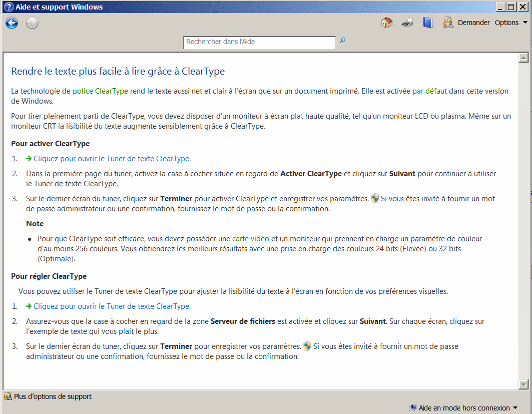Image resolution: width=532 pixels, height=414 pixels.
Task: Click the scrollbar up arrow
Action: [523, 58]
